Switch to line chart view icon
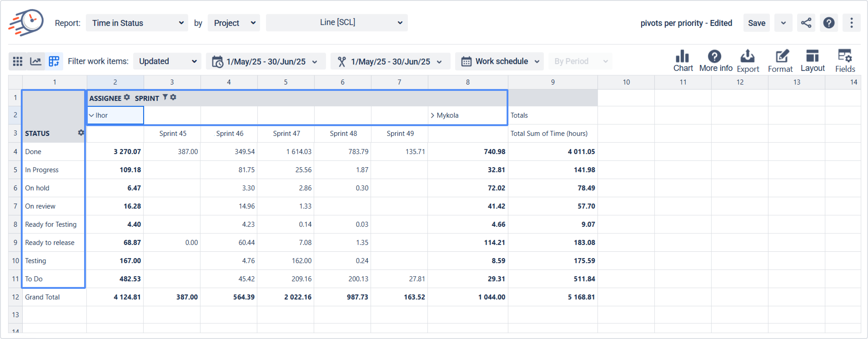Viewport: 868px width, 339px height. (36, 61)
